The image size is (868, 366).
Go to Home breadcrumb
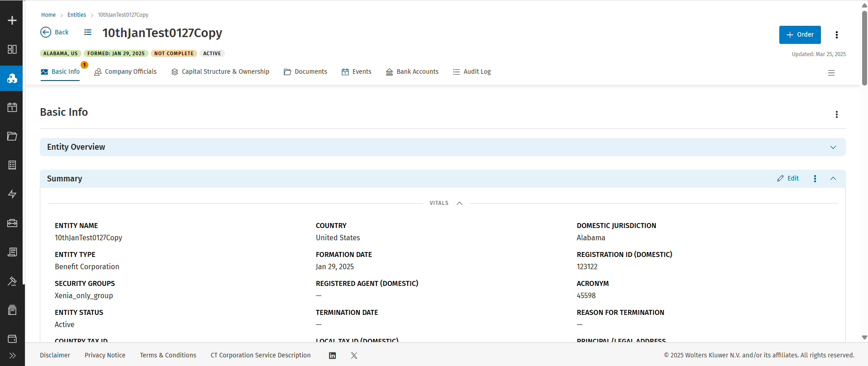pyautogui.click(x=48, y=15)
